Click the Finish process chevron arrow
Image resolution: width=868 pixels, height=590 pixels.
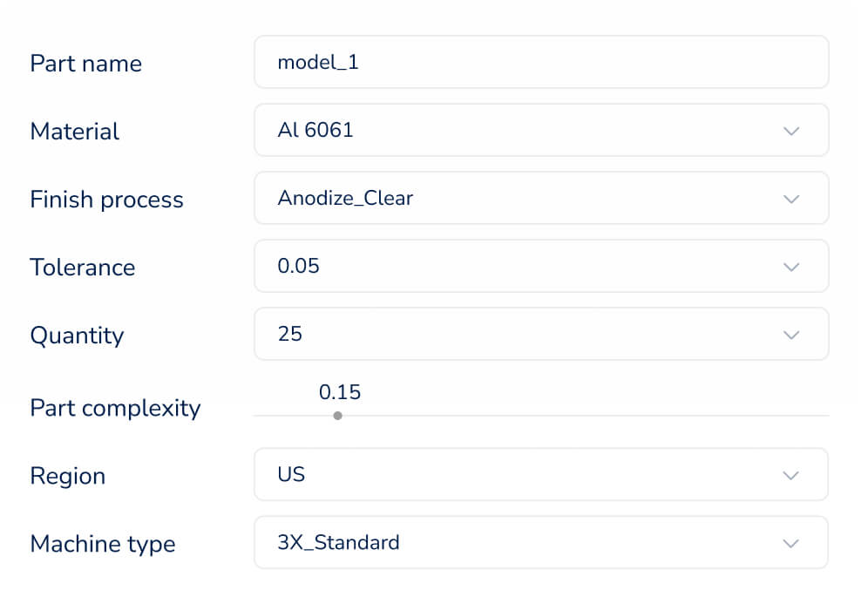pos(791,199)
